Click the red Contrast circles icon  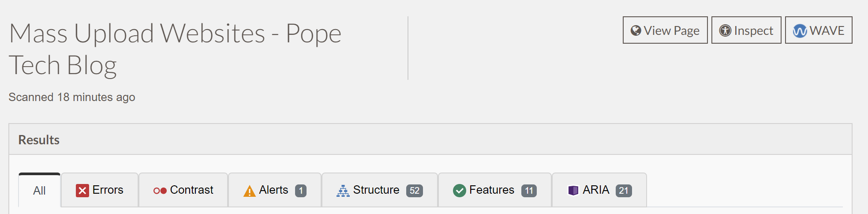[160, 191]
